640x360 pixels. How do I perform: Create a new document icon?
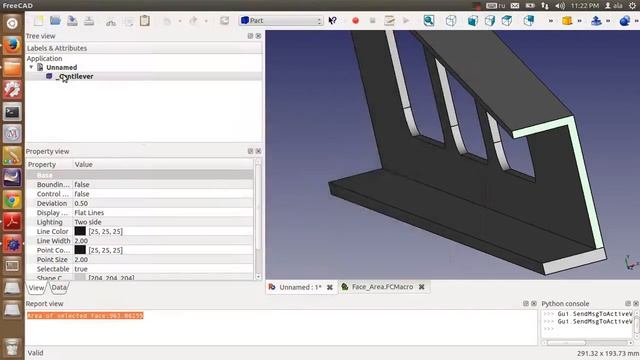(38, 20)
